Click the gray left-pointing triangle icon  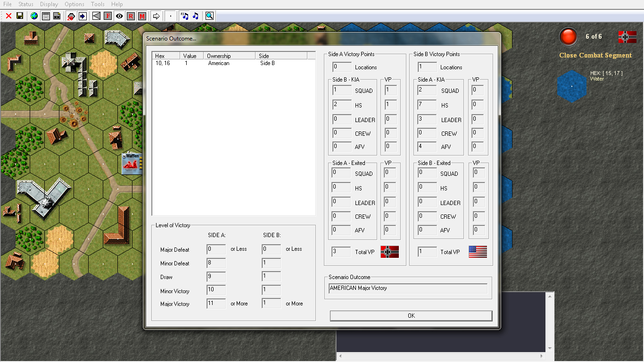[x=96, y=16]
